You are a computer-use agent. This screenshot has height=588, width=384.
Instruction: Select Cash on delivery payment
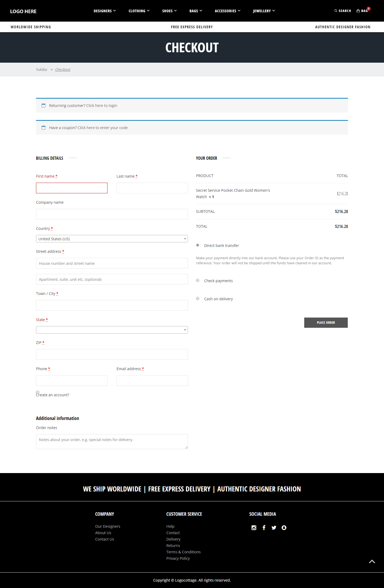198,299
